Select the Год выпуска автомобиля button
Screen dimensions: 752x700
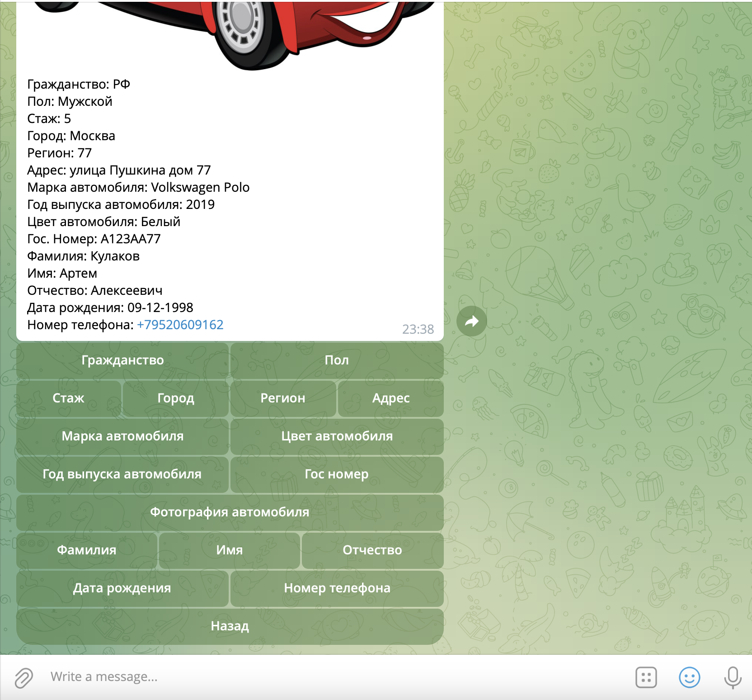coord(122,474)
